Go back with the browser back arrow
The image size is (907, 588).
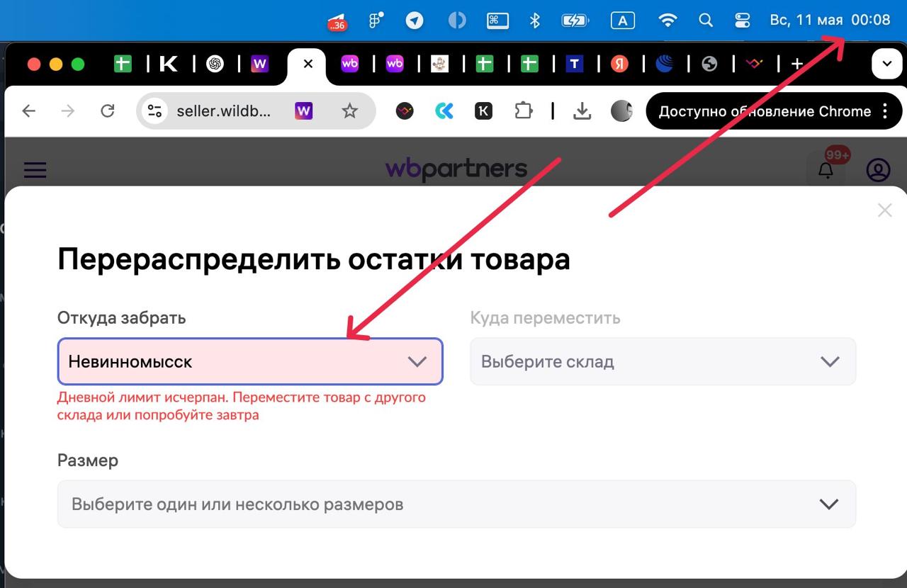tap(28, 111)
